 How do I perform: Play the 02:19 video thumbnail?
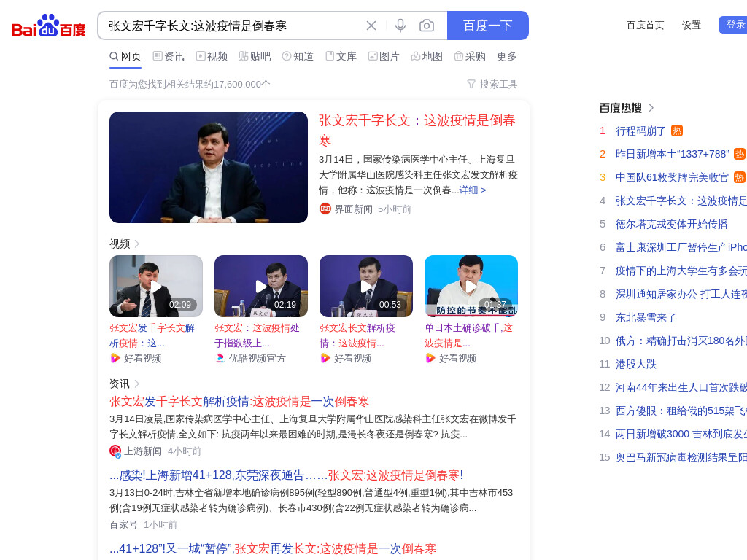[x=261, y=286]
